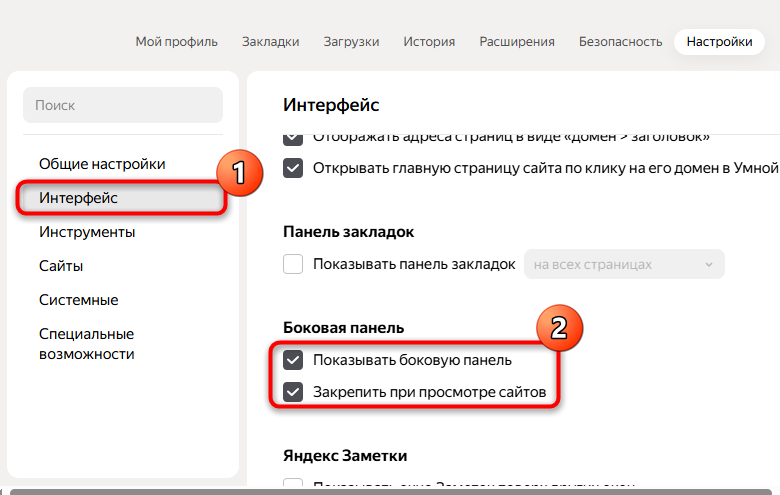Click the Яндекс Заметки heading

point(345,456)
